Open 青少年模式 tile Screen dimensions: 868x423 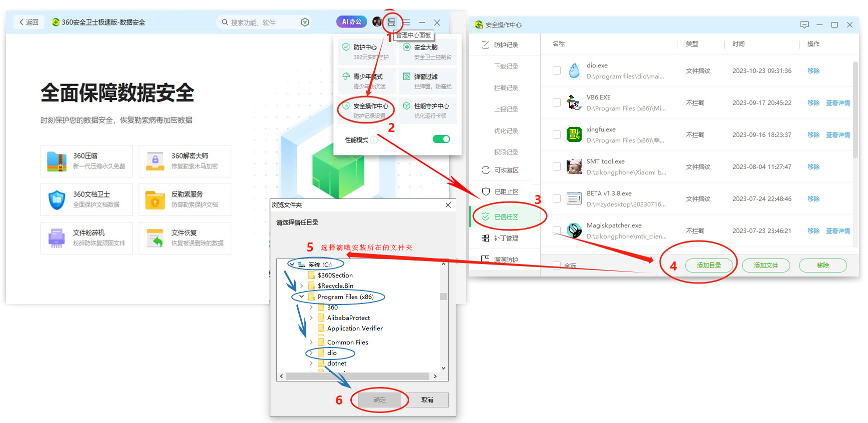tap(367, 81)
